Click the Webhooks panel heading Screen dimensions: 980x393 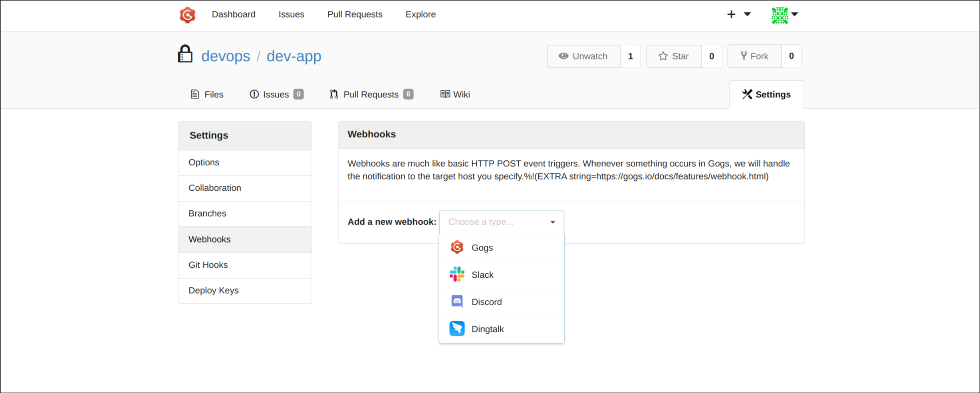371,134
